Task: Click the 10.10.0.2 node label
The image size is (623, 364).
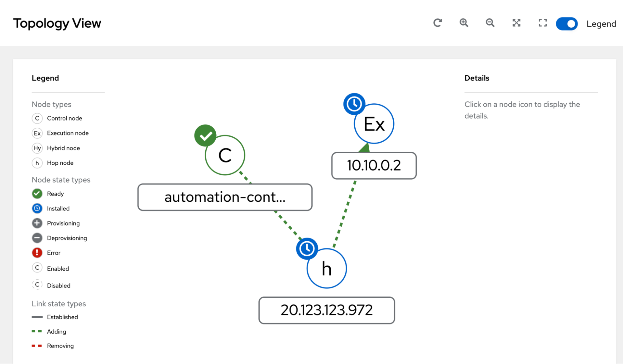Action: coord(374,166)
